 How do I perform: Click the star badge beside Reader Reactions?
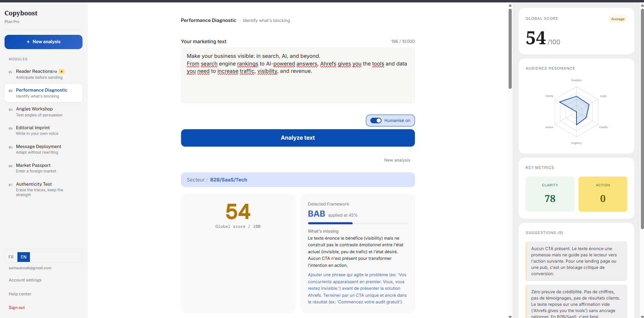pyautogui.click(x=62, y=71)
